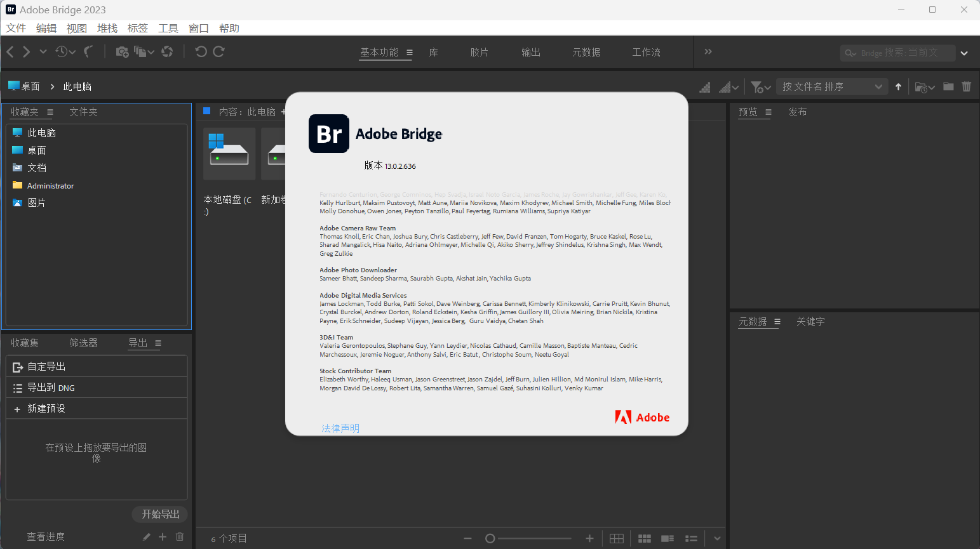Decrease thumbnail size minus button
Viewport: 980px width, 549px height.
[467, 538]
